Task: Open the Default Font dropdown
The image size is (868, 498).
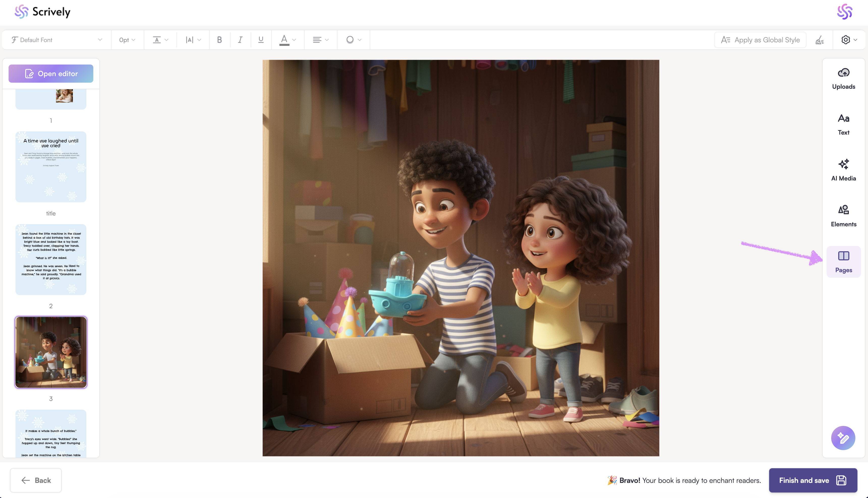Action: click(56, 40)
